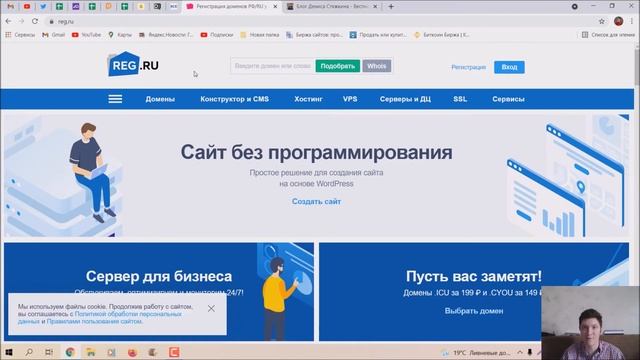Viewport: 640px width, 360px height.
Task: Go back with browser back arrow
Action: pos(9,21)
